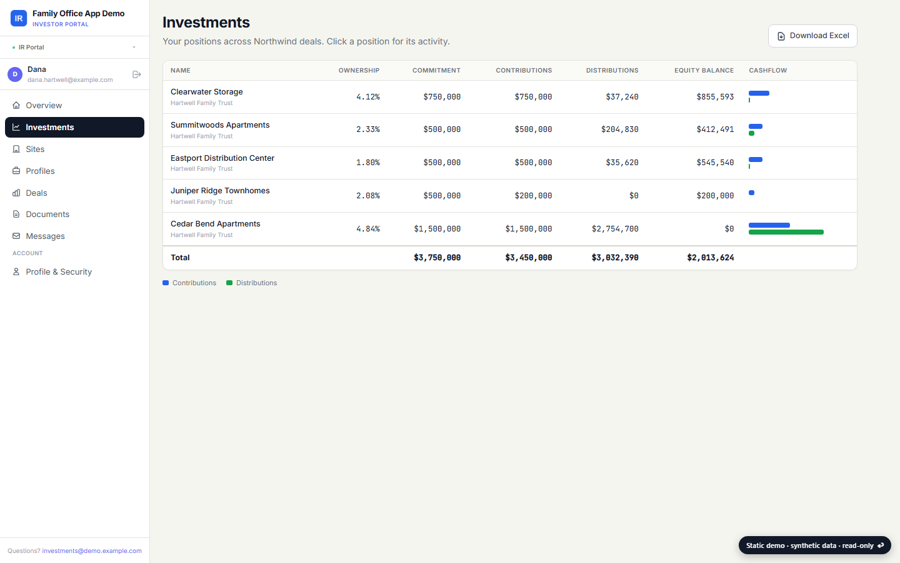Click the 4.12% ownership value
This screenshot has height=563, width=900.
(x=368, y=97)
